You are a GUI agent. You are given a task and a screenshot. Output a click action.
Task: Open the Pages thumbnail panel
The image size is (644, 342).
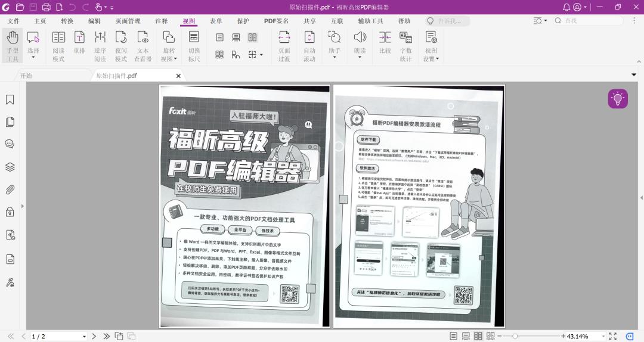tap(10, 122)
